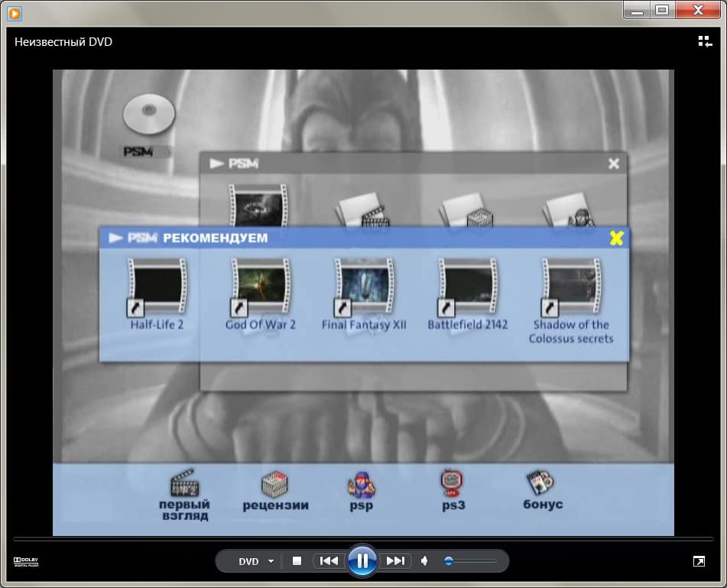Click the character folder in gray PSM window
Viewport: 727px width, 588px height.
coord(570,210)
